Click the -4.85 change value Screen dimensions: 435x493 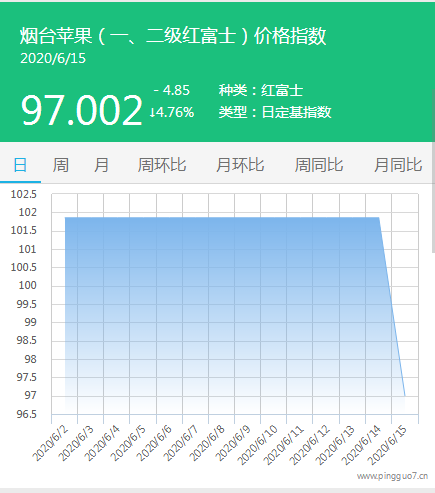pyautogui.click(x=172, y=90)
